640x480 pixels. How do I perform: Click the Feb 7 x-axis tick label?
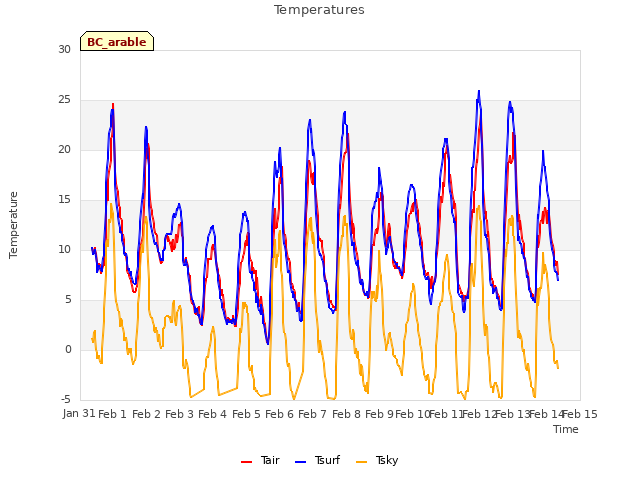pos(313,414)
